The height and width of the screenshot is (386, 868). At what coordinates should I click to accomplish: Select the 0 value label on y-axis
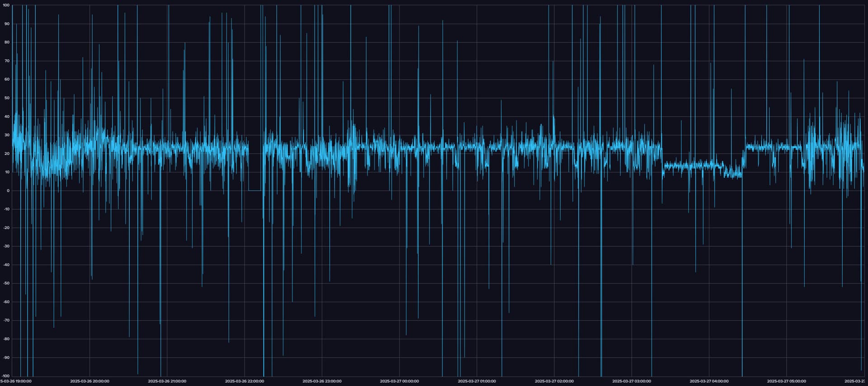[x=8, y=191]
